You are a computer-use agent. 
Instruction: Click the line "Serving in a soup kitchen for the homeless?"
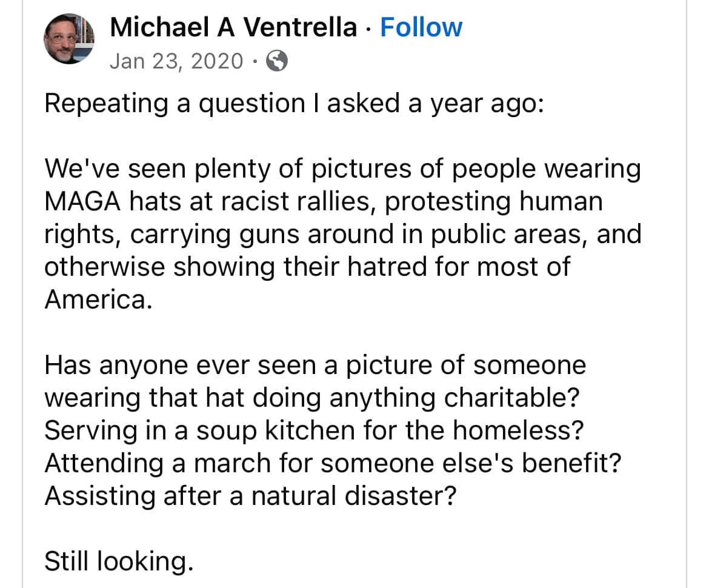tap(314, 431)
